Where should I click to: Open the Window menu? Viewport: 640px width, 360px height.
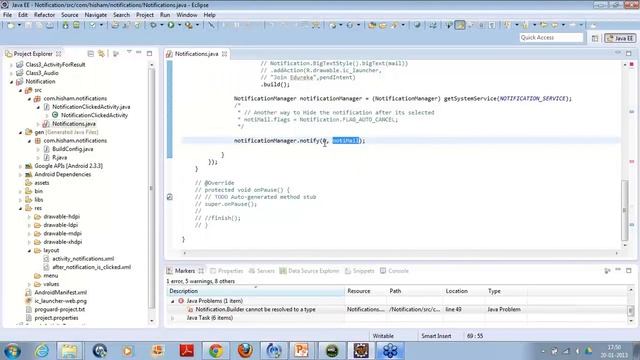(x=187, y=15)
